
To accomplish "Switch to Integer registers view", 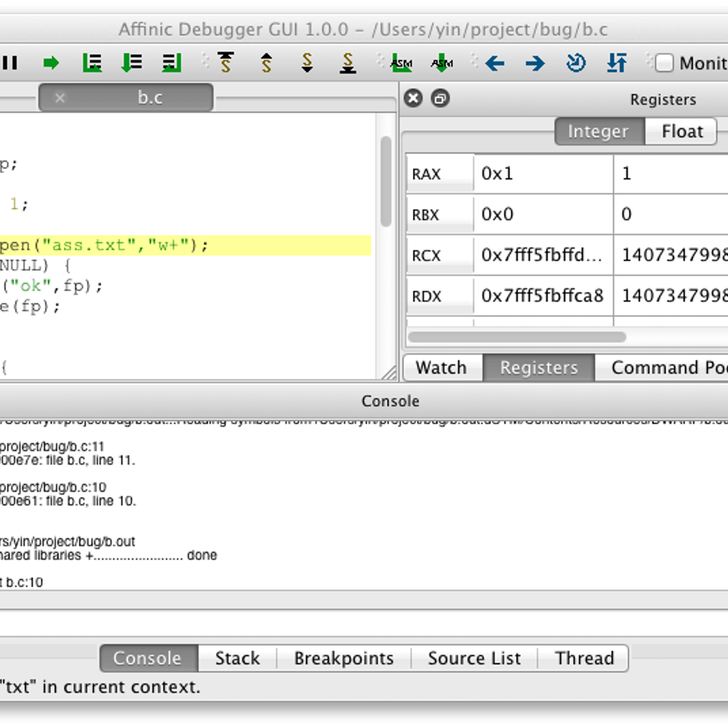I will click(x=599, y=131).
